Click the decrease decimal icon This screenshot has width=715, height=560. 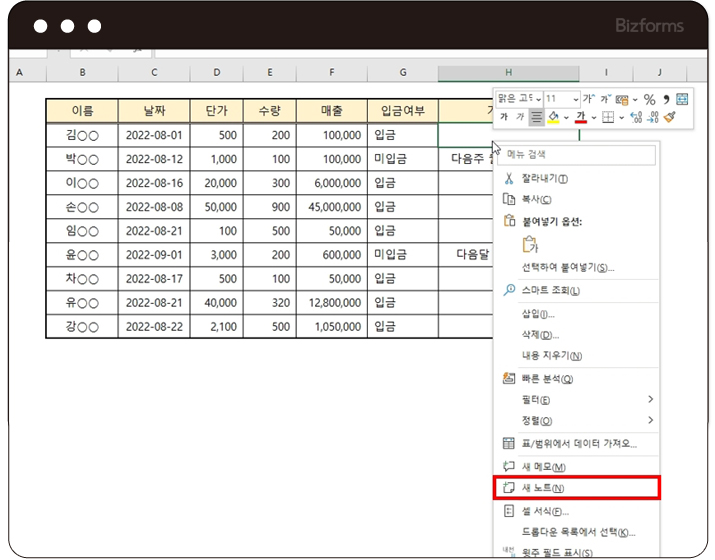654,117
